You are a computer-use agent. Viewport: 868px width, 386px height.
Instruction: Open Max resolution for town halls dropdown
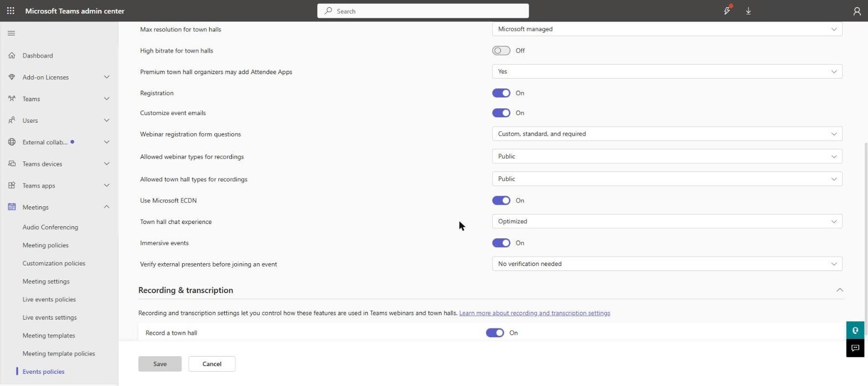667,29
